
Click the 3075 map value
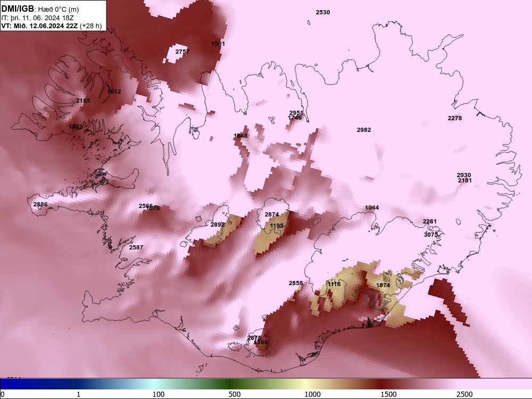click(x=431, y=235)
